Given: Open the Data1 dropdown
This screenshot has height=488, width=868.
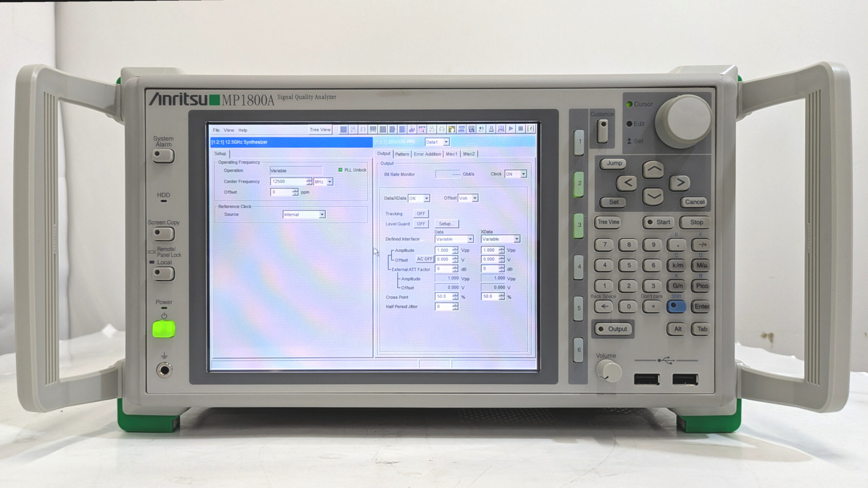Looking at the screenshot, I should click(437, 142).
